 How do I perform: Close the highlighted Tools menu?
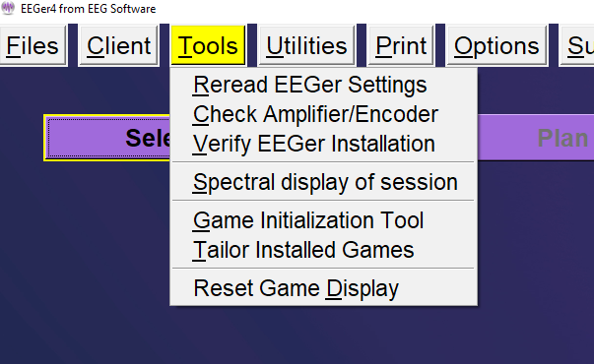208,46
